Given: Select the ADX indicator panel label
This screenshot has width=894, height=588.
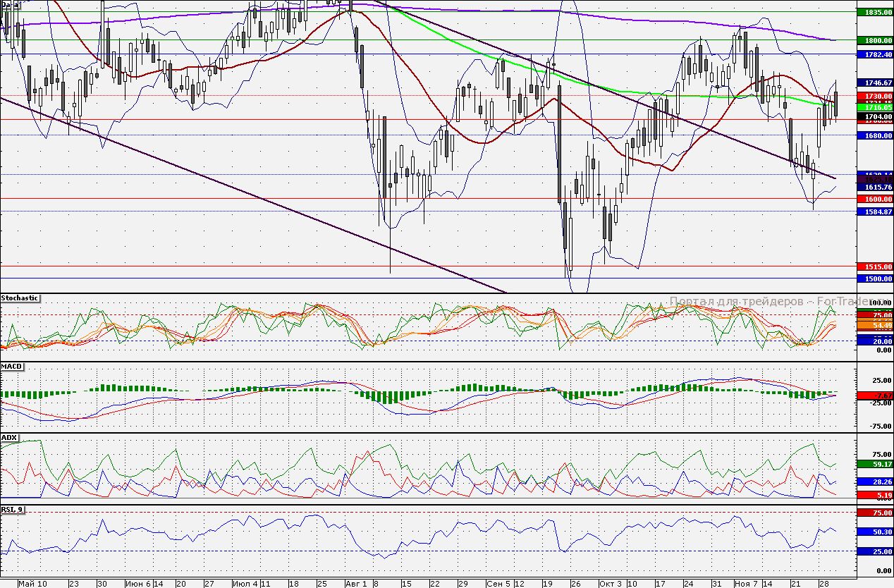Looking at the screenshot, I should tap(9, 438).
